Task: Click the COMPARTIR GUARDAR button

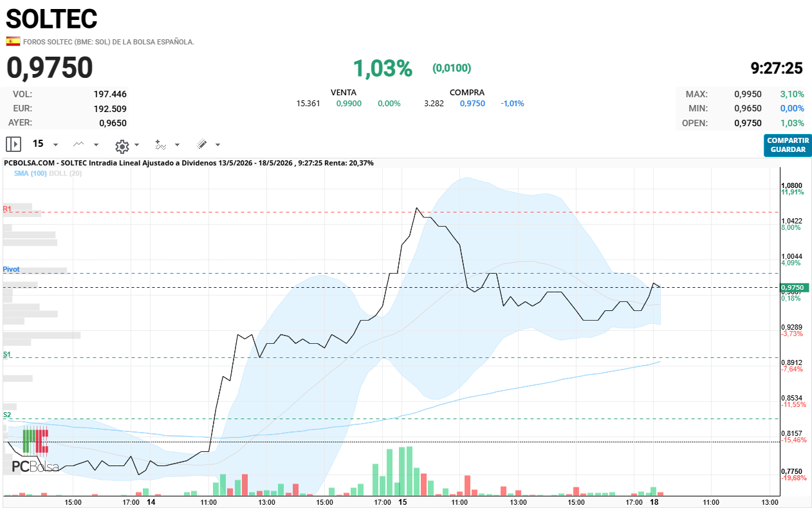Action: pyautogui.click(x=788, y=145)
